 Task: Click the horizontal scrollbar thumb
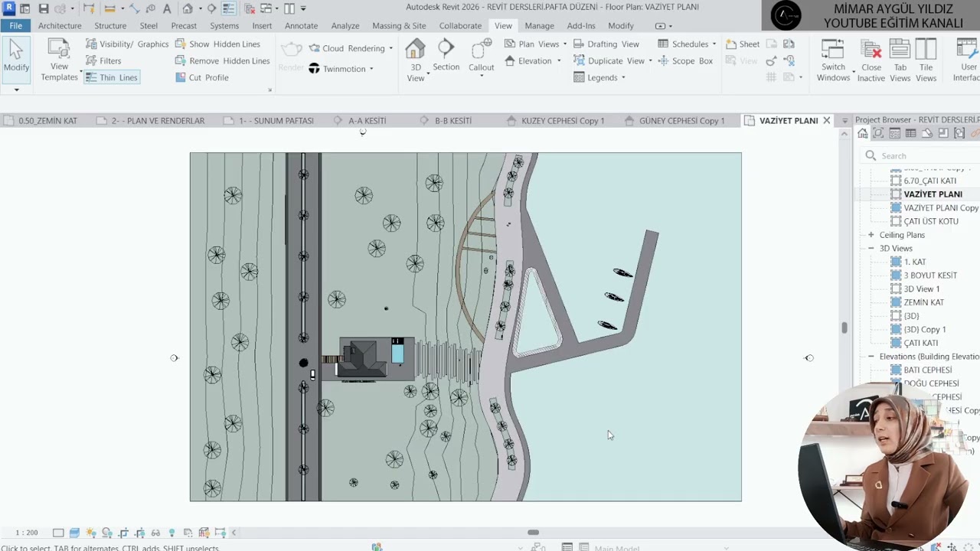pyautogui.click(x=533, y=533)
